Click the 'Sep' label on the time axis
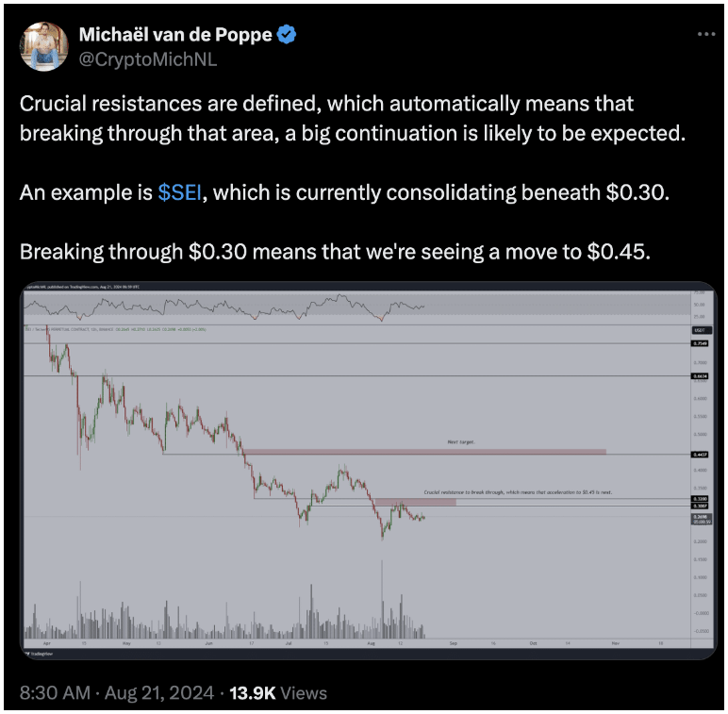Screen dimensions: 728x714 [454, 643]
